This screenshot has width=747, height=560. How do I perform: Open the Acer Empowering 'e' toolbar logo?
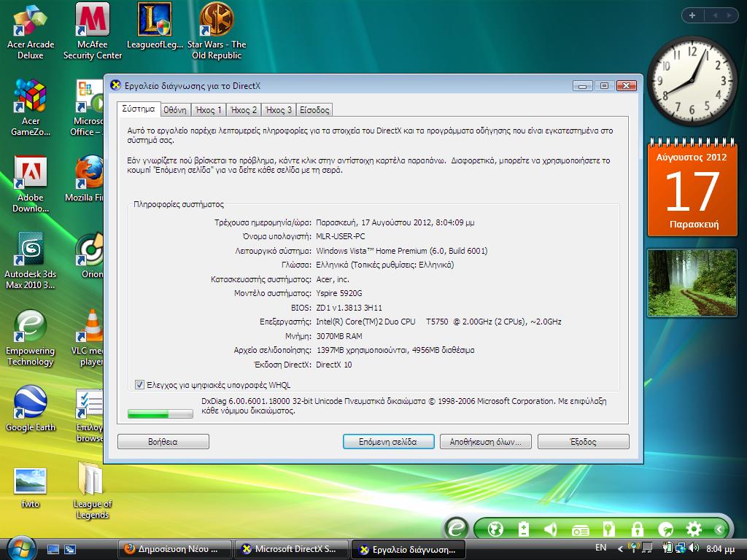point(457,529)
